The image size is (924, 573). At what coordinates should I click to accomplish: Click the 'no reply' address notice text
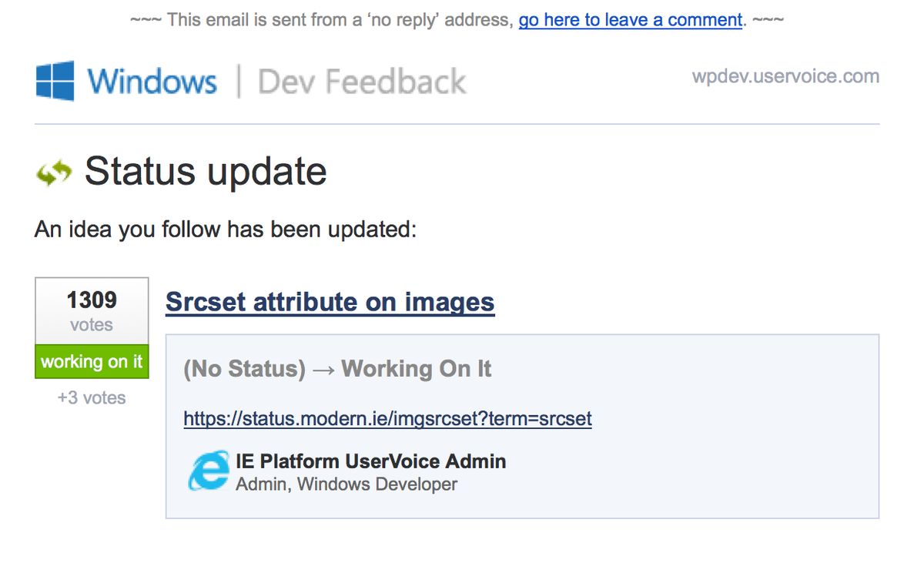pos(323,20)
